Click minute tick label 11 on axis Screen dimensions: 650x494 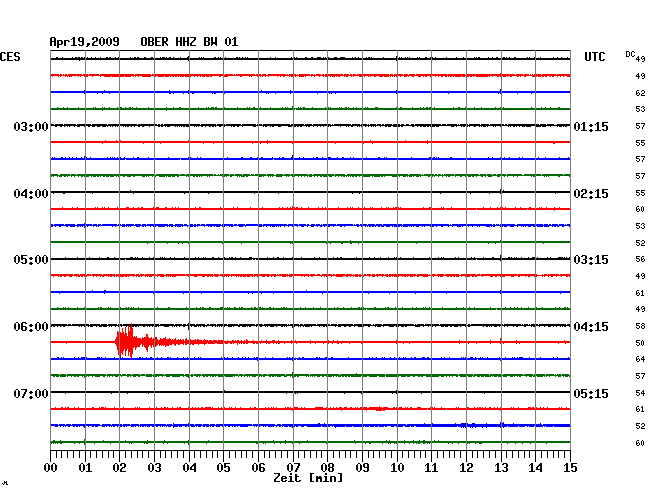[x=431, y=468]
